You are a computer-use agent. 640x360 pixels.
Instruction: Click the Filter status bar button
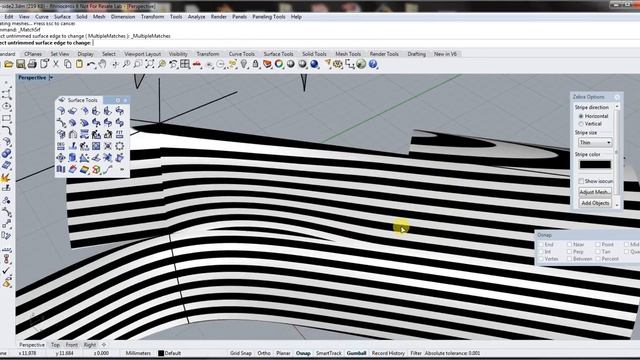click(416, 353)
